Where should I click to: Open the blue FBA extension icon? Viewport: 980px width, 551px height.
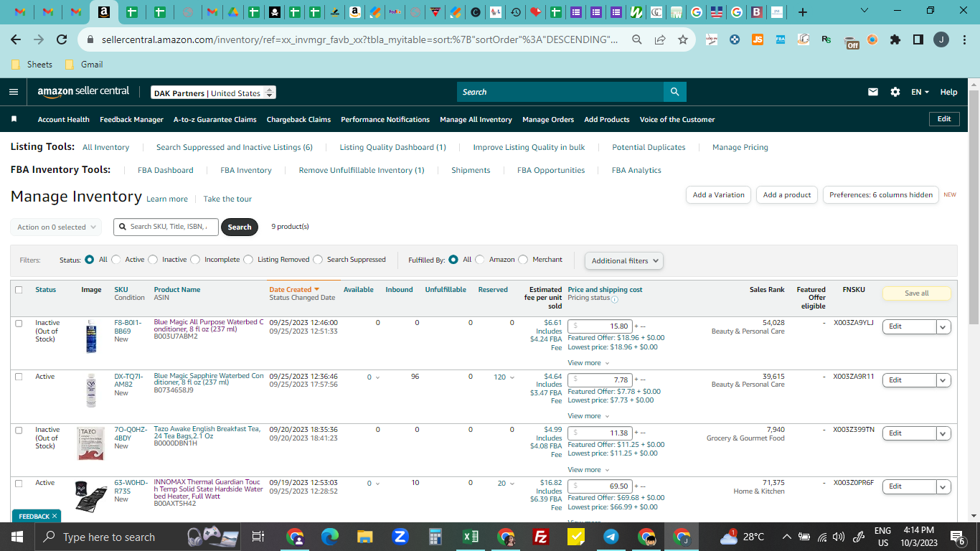[780, 39]
